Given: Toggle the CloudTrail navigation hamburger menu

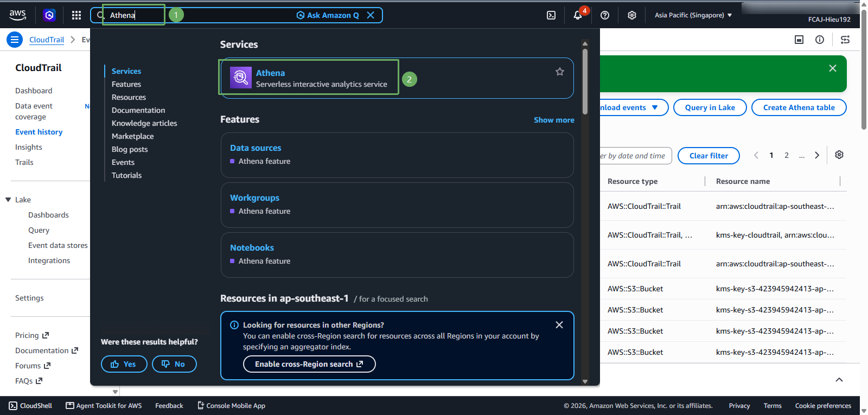Looking at the screenshot, I should 15,40.
